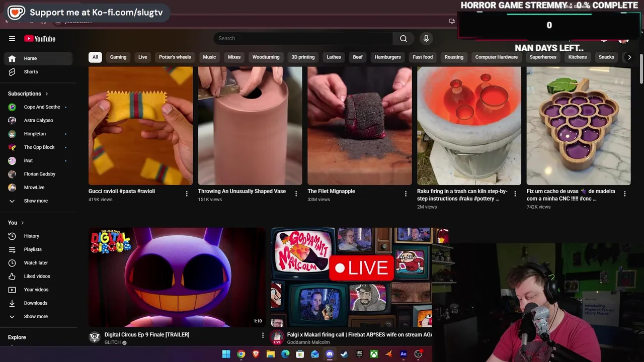The image size is (644, 362).
Task: Open After Effects from the taskbar
Action: pyautogui.click(x=403, y=354)
